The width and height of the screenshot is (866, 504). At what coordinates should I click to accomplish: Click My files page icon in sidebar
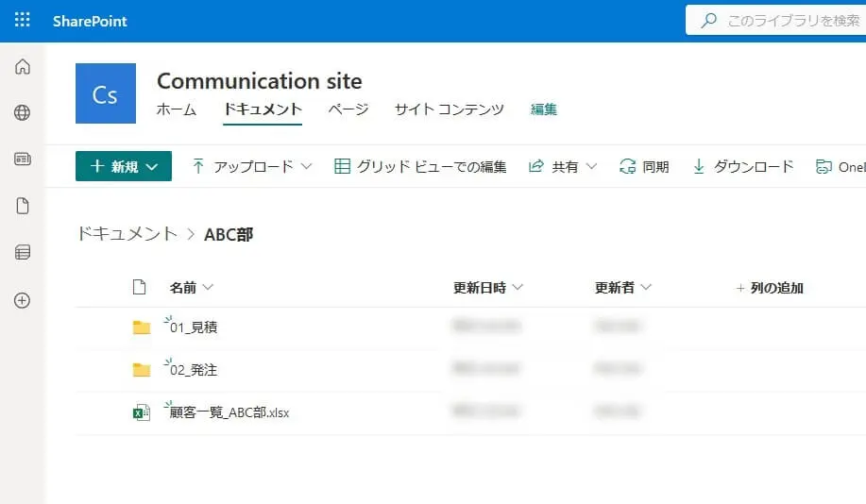(23, 206)
